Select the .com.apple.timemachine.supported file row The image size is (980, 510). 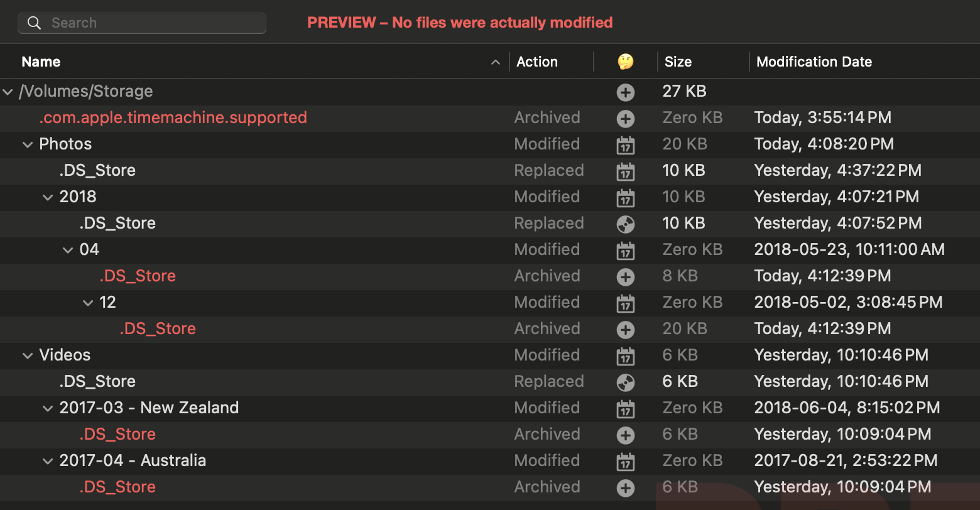pos(173,118)
